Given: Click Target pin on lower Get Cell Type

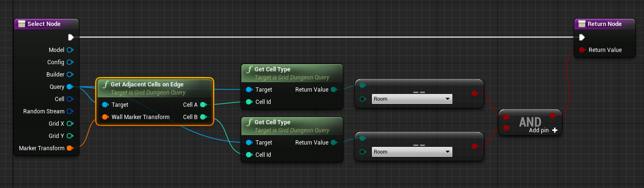Looking at the screenshot, I should [x=249, y=142].
